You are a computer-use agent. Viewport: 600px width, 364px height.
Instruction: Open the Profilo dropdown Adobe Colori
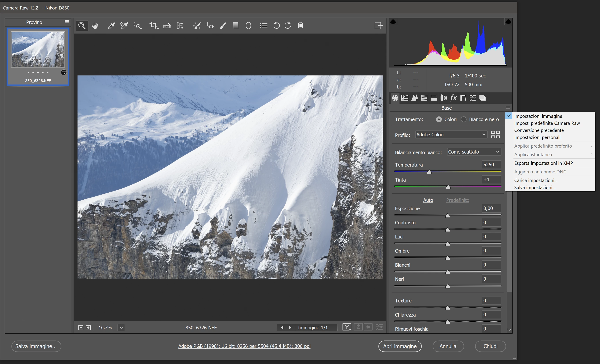tap(451, 135)
